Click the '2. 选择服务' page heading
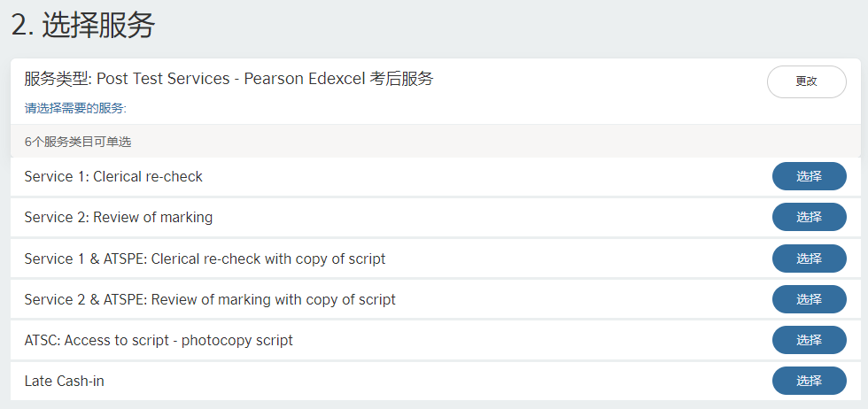Image resolution: width=868 pixels, height=409 pixels. pyautogui.click(x=83, y=26)
